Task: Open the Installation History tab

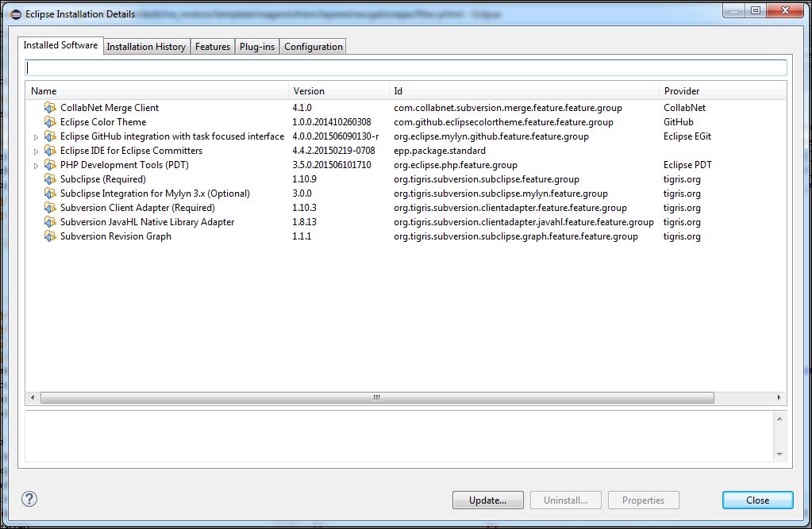Action: coord(147,47)
